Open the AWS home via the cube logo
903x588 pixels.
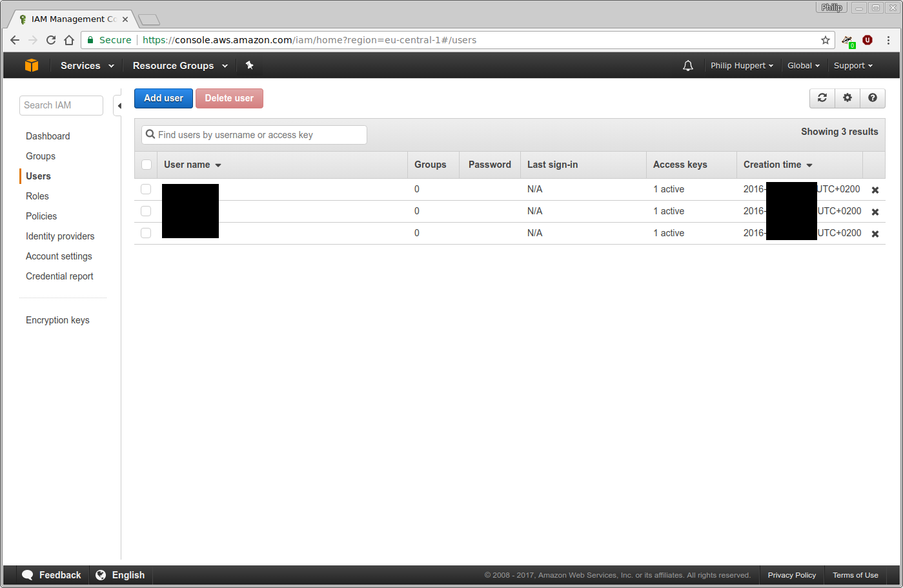[31, 65]
